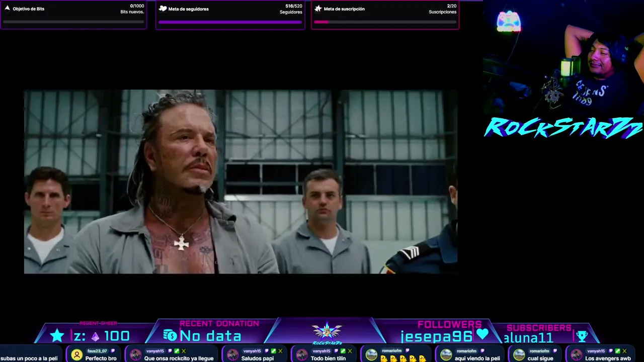The width and height of the screenshot is (644, 362).
Task: Click the purple bits gem icon before 100
Action: [95, 336]
